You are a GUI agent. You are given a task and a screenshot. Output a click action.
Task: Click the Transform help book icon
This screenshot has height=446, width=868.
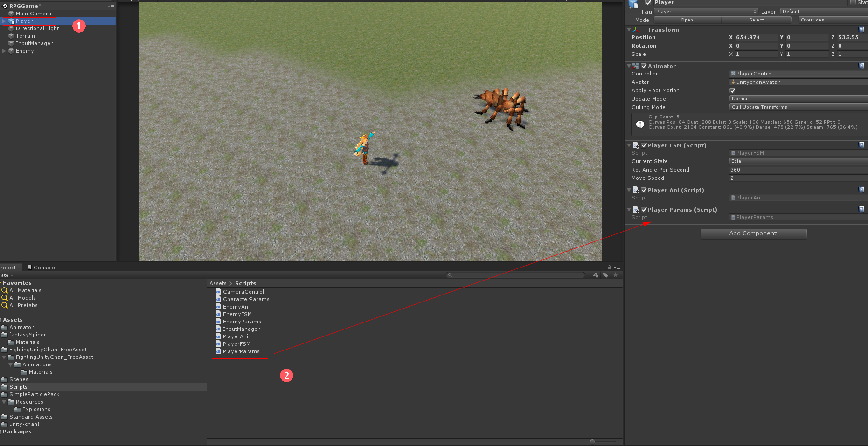pos(861,29)
